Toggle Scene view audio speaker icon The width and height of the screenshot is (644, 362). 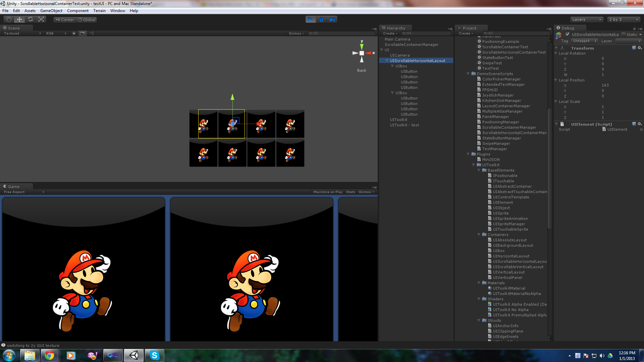[x=91, y=33]
